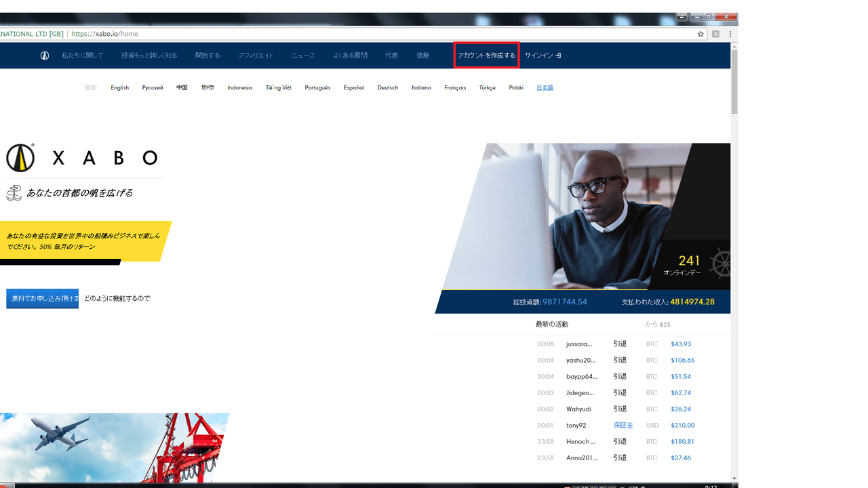Bookmark this page with the star icon
The image size is (868, 488).
(701, 34)
